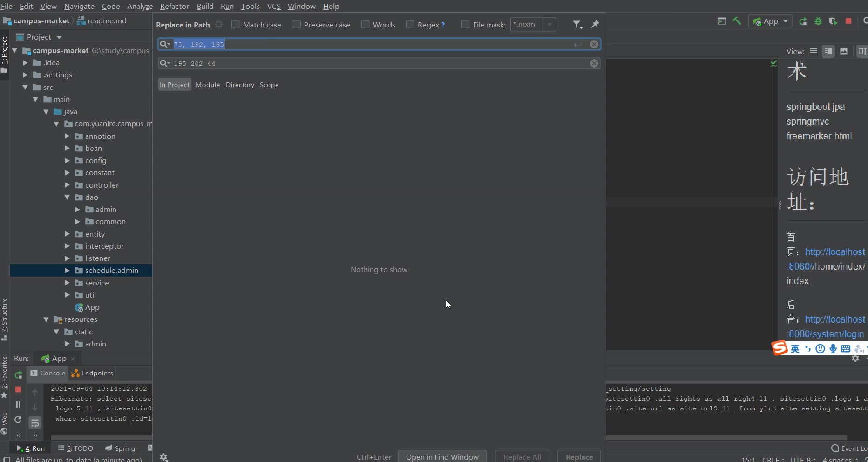Screen dimensions: 868x462
Task: Open the Navigate menu
Action: 79,7
